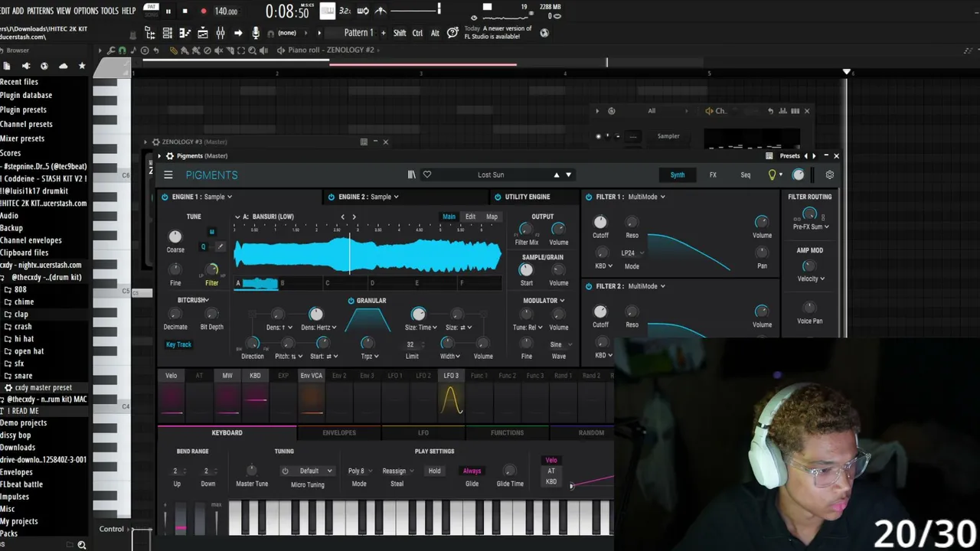The image size is (980, 551).
Task: Toggle Filter 2 power button
Action: (589, 286)
